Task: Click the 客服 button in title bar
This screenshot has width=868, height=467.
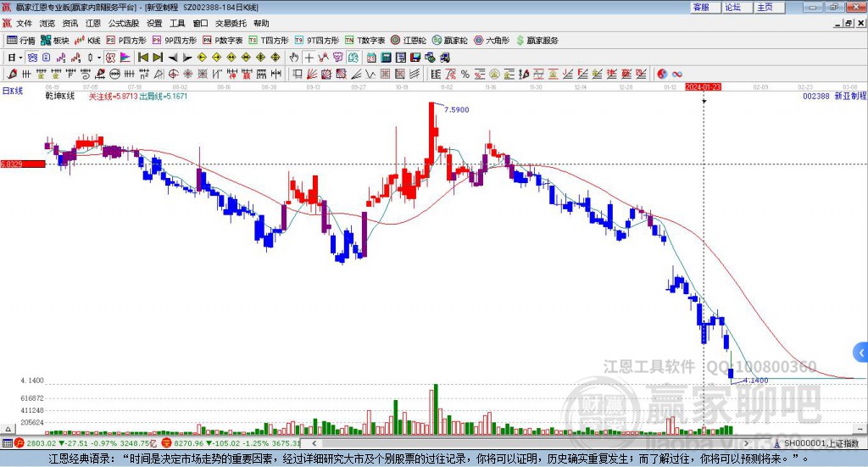Action: [706, 7]
